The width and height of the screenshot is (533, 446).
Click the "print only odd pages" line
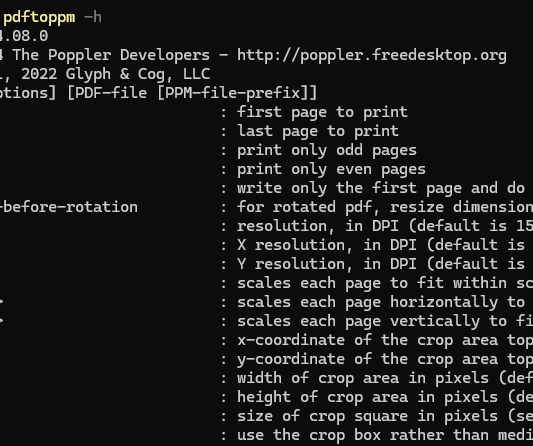point(327,150)
